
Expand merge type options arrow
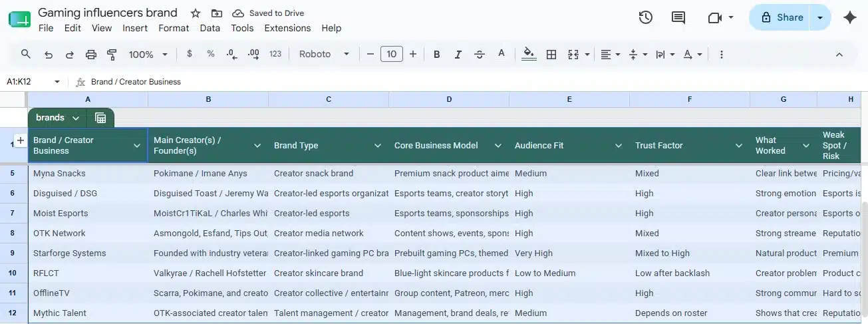click(587, 55)
